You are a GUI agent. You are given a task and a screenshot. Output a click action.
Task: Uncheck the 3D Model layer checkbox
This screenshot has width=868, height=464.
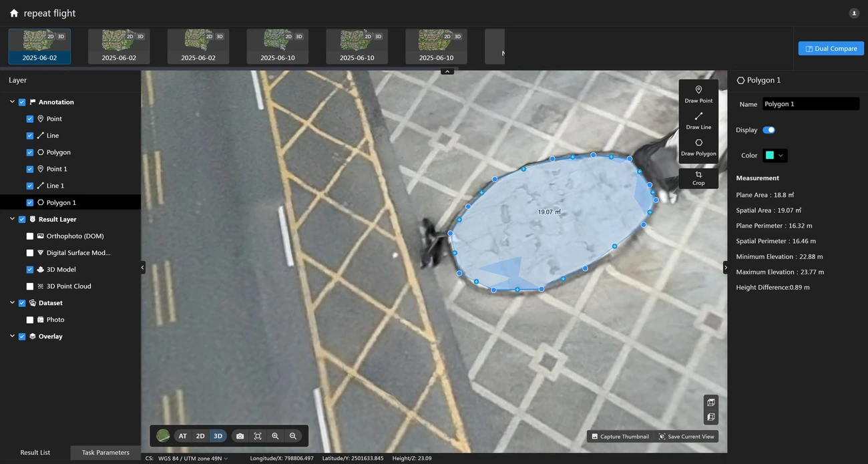coord(30,270)
